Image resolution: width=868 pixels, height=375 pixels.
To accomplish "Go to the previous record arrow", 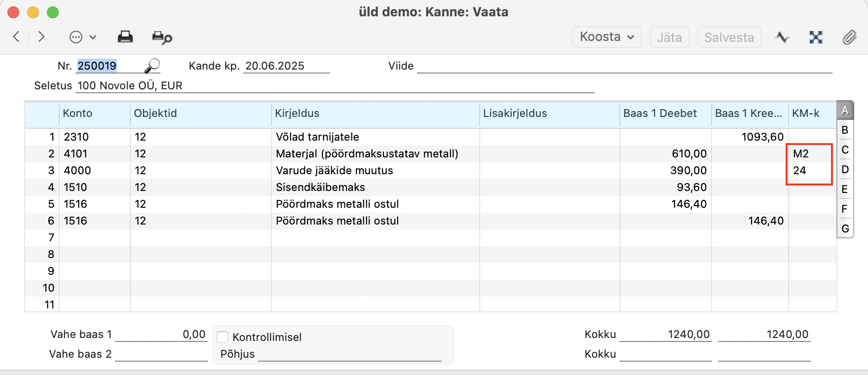I will [16, 37].
